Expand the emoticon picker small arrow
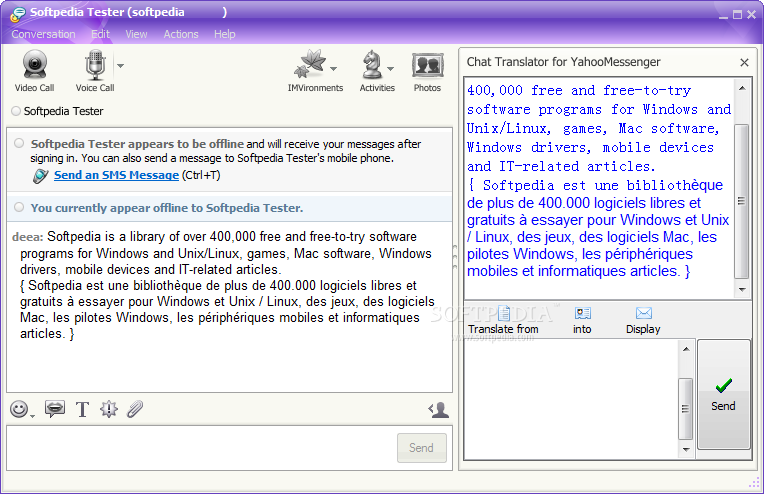This screenshot has height=494, width=764. pyautogui.click(x=32, y=416)
